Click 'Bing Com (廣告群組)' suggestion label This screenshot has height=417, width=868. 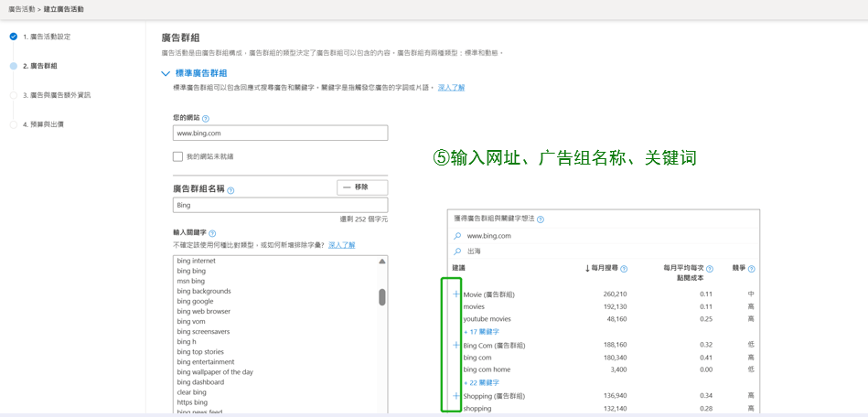click(x=494, y=345)
